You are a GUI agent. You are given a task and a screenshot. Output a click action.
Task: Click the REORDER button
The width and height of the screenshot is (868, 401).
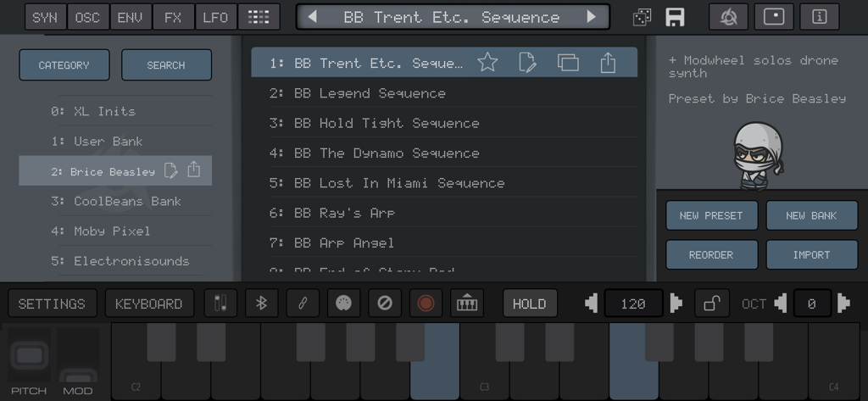(711, 255)
